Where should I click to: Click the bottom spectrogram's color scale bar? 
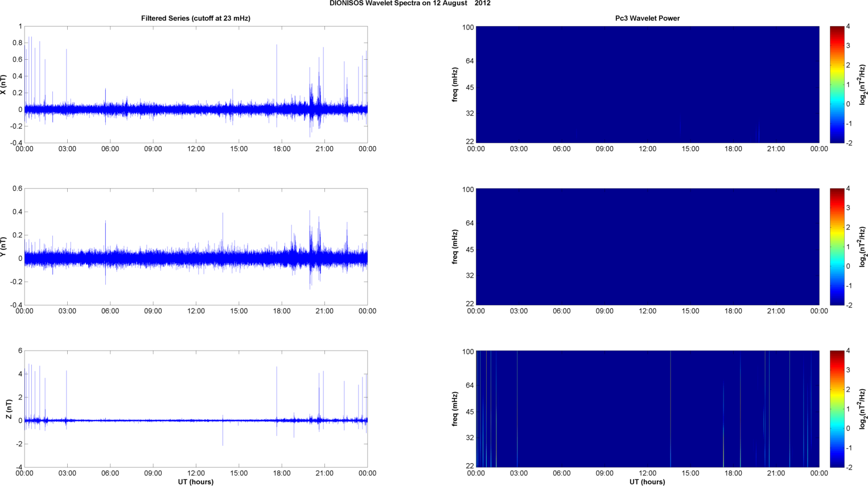click(x=837, y=409)
